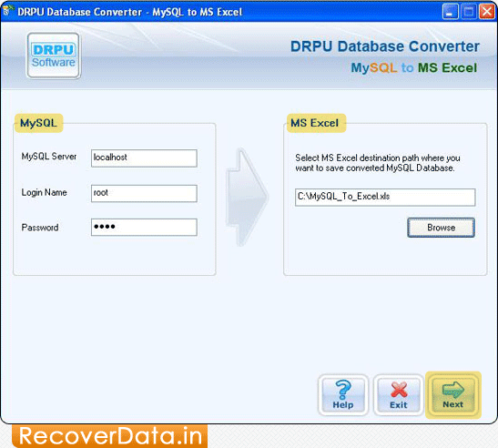Viewport: 498px width, 448px height.
Task: Focus the Password field
Action: [144, 227]
